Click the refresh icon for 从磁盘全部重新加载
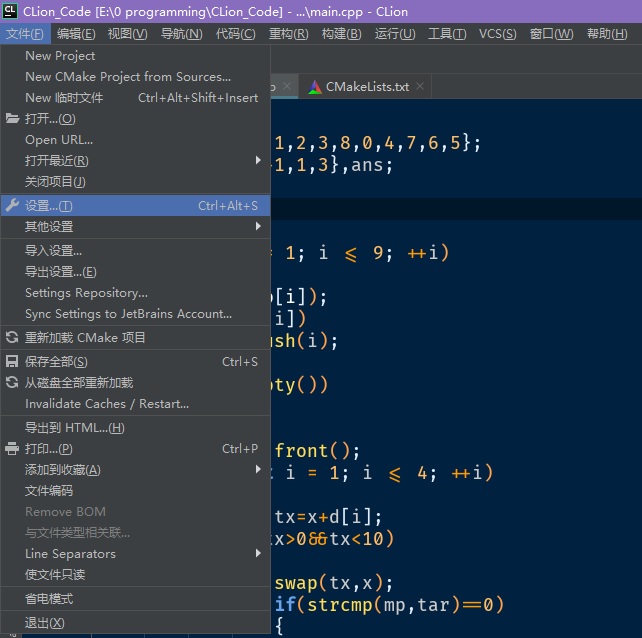This screenshot has height=638, width=642. point(12,382)
